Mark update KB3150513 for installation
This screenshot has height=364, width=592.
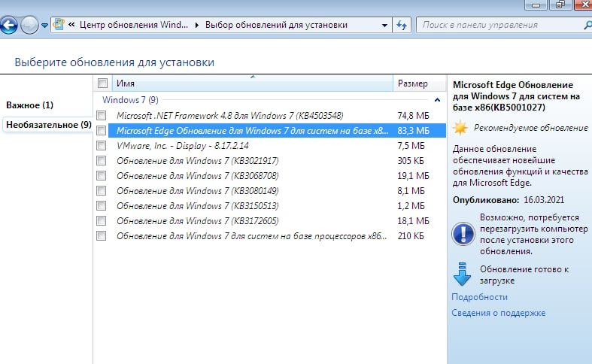click(102, 206)
